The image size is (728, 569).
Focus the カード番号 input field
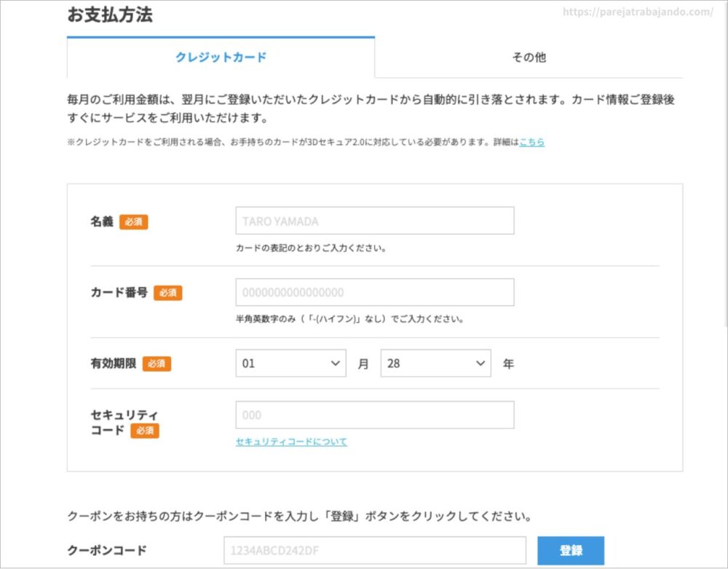375,292
